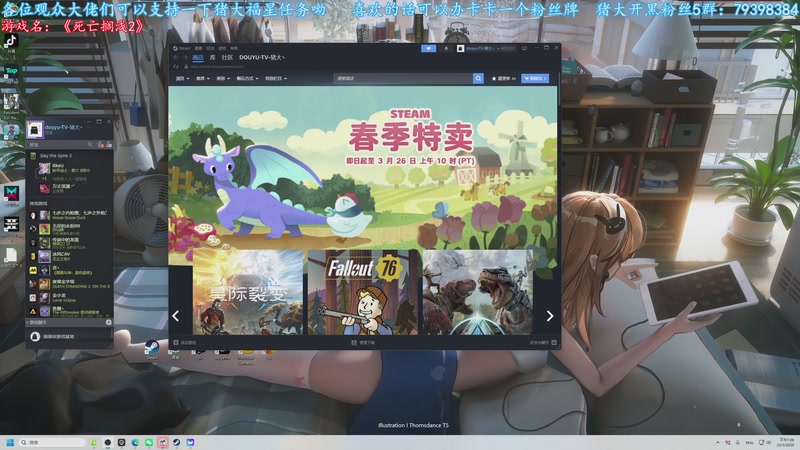
Task: Expand the third store nav dropdown
Action: pos(223,79)
